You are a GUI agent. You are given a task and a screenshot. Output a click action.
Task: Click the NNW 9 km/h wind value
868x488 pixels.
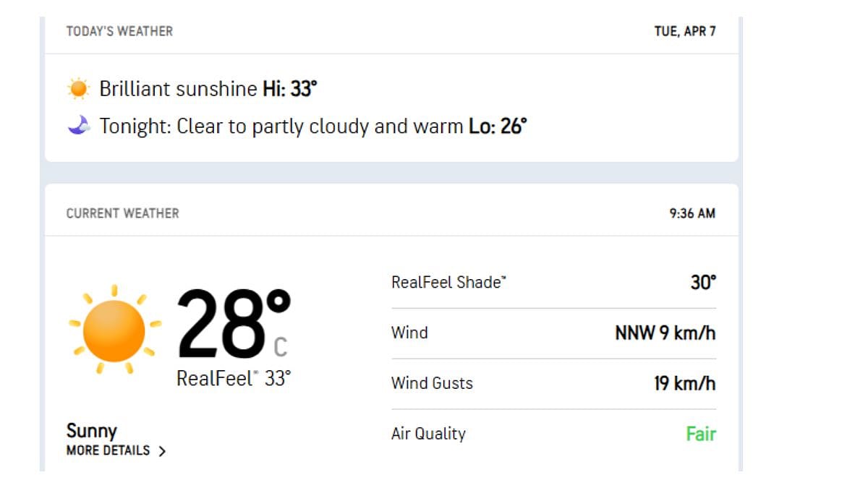tap(665, 333)
